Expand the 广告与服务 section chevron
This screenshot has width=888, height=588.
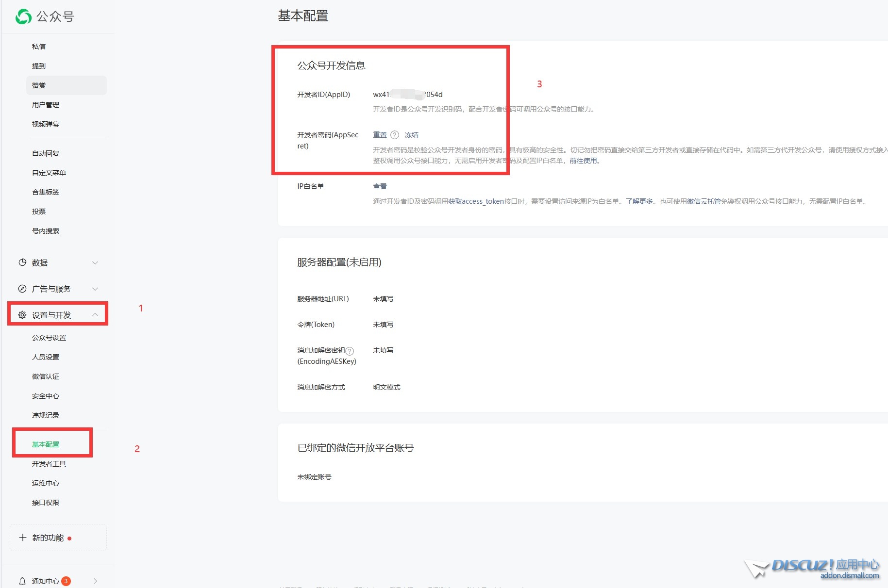tap(95, 289)
